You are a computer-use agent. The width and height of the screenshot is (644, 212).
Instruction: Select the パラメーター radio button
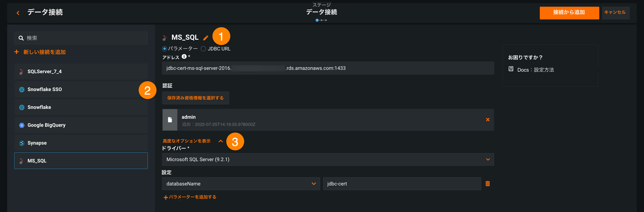point(165,49)
